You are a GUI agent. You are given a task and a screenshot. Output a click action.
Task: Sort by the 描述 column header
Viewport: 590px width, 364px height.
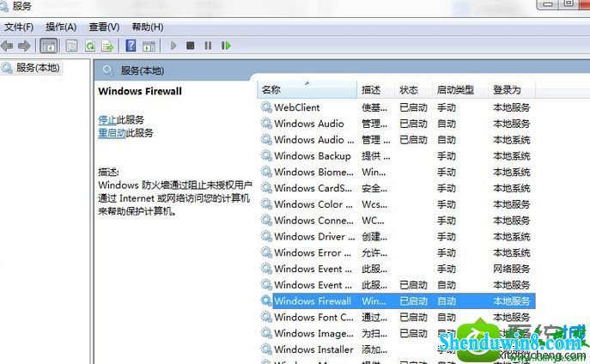click(375, 90)
